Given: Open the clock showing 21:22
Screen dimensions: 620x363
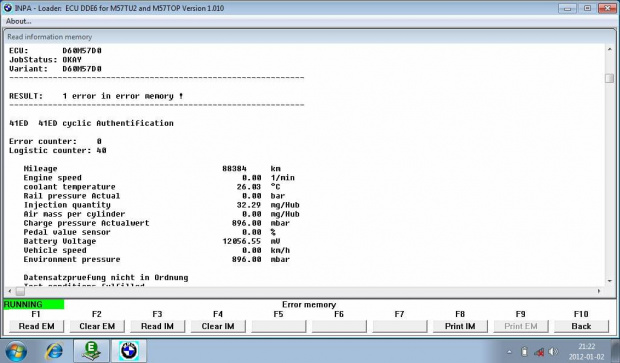Looking at the screenshot, I should [586, 352].
